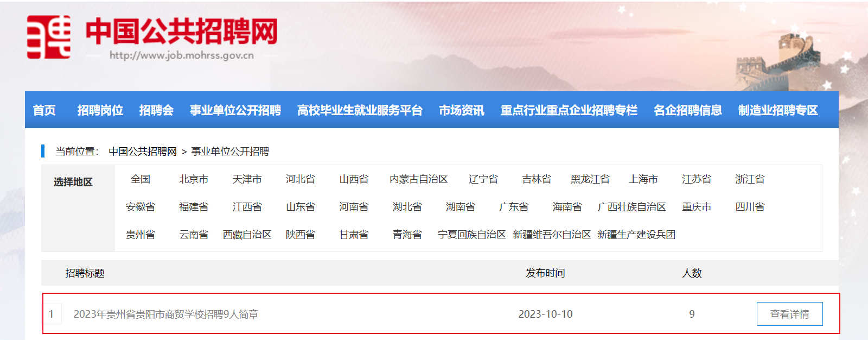Filter by 陕西省
868x340 pixels.
(300, 235)
